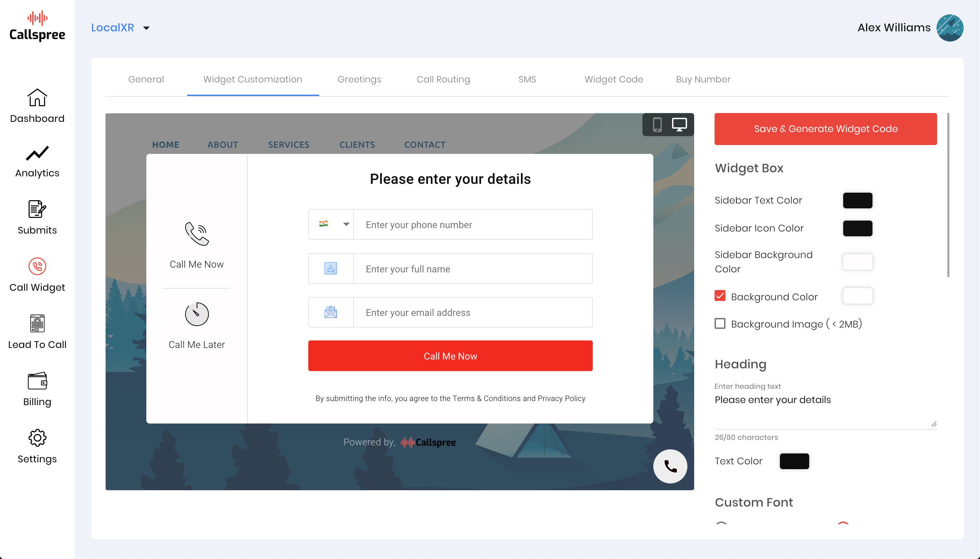Click CONTACT in the preview navigation
This screenshot has height=559, width=980.
point(425,144)
